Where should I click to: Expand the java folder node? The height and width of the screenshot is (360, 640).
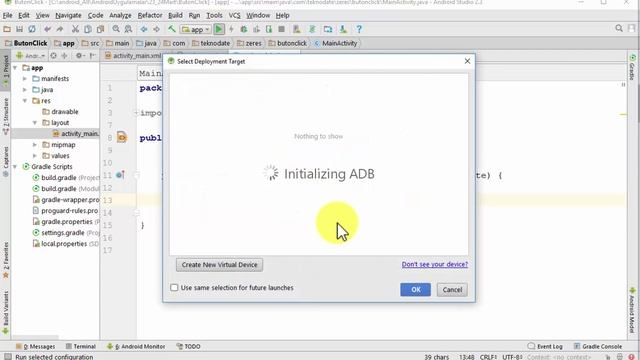(25, 89)
